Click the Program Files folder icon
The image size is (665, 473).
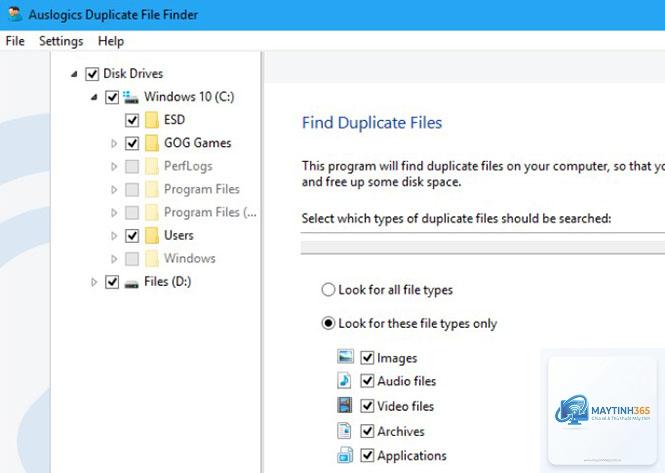pyautogui.click(x=151, y=189)
